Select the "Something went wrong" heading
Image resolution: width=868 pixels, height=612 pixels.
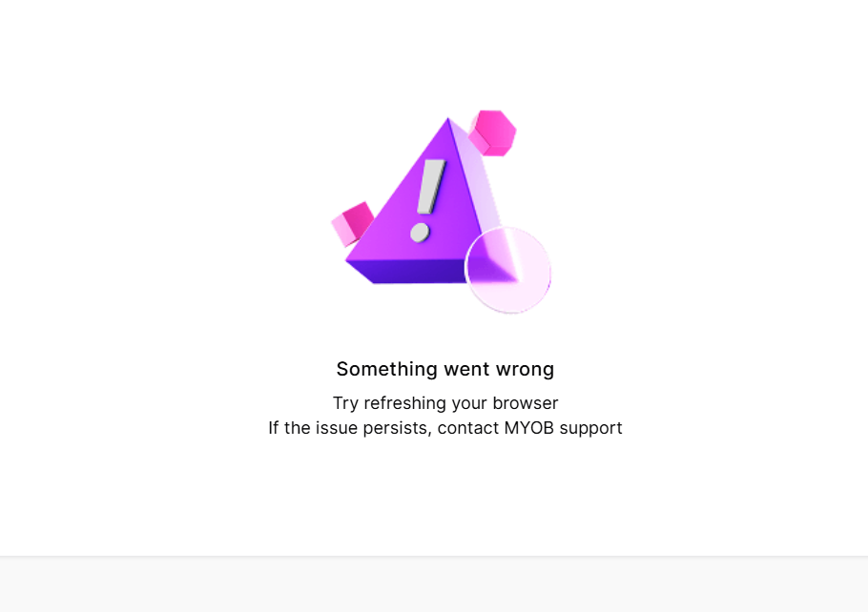pyautogui.click(x=445, y=369)
